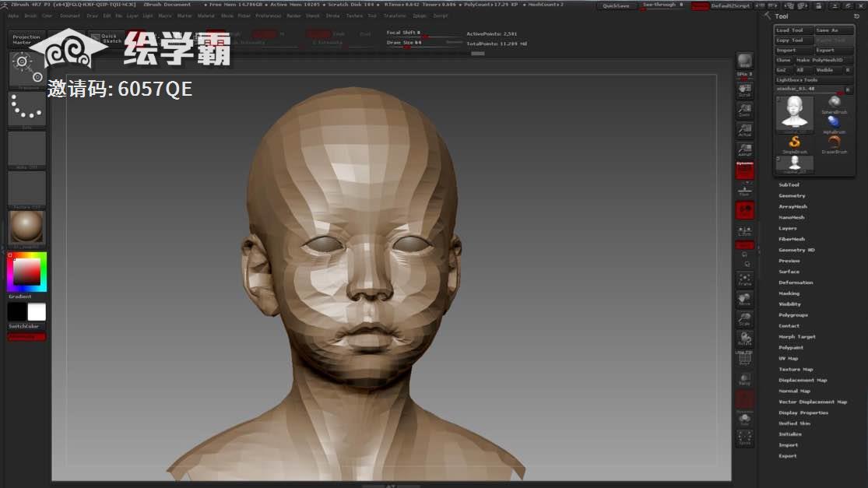Select the white secondary color swatch

(x=37, y=311)
